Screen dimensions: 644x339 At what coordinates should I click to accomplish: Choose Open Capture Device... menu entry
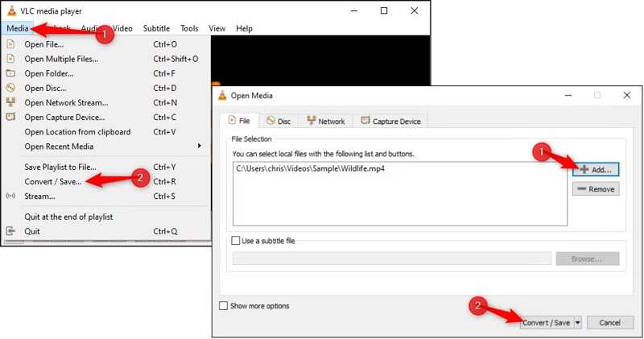[106, 117]
